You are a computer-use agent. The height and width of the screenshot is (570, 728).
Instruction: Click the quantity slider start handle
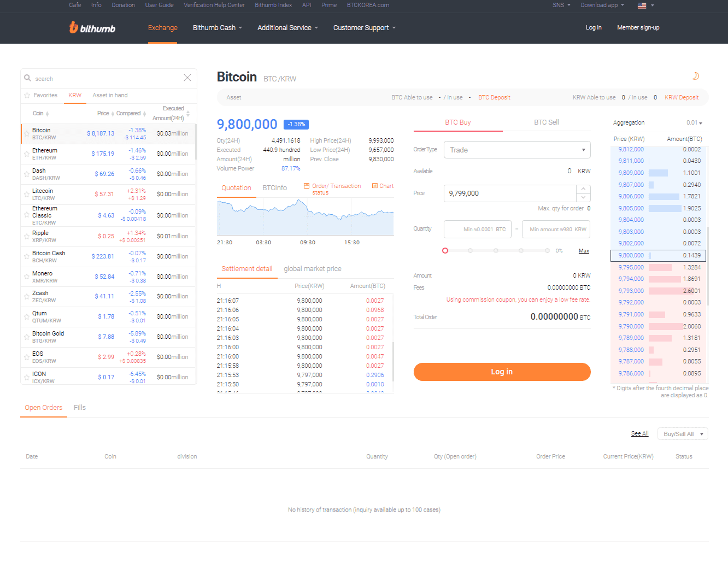click(445, 251)
